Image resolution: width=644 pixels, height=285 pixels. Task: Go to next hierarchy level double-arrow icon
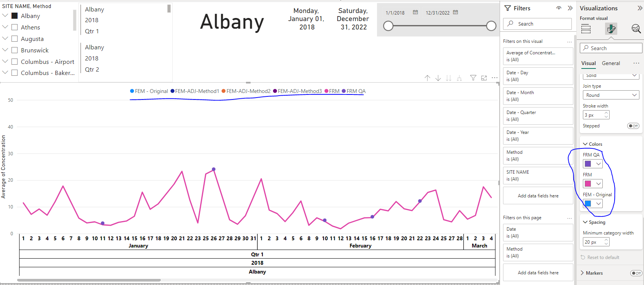coord(449,78)
